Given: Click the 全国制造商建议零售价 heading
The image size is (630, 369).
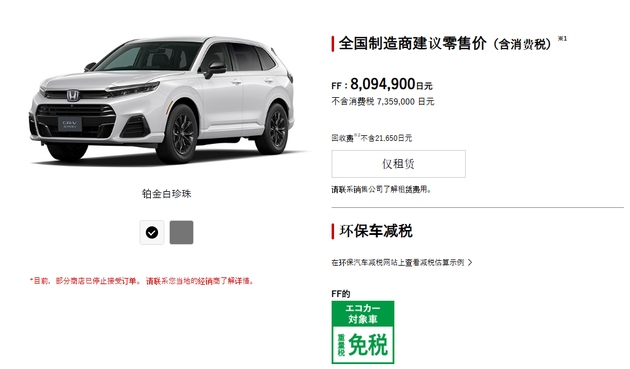Looking at the screenshot, I should coord(413,43).
